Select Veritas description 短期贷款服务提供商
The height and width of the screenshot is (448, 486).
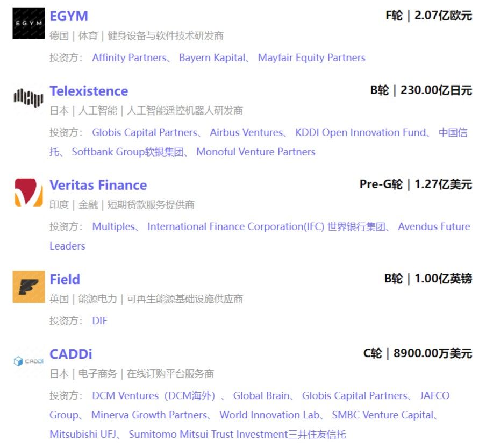pyautogui.click(x=151, y=205)
